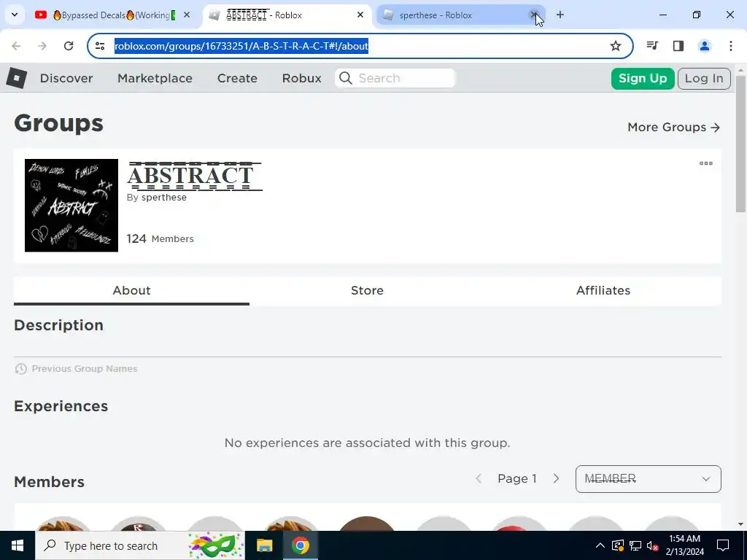Open the clock showing 1:54 AM

click(684, 545)
